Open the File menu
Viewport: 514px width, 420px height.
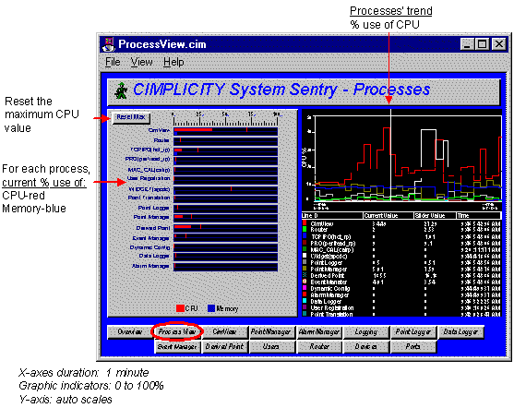click(113, 62)
